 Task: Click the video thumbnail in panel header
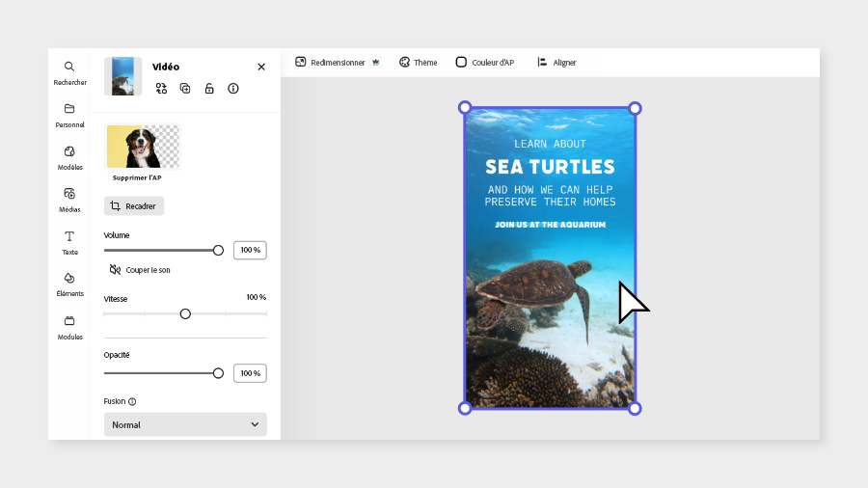122,76
